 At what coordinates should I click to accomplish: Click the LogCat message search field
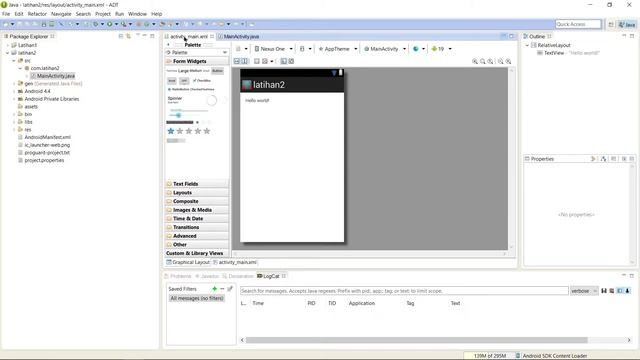(x=404, y=291)
